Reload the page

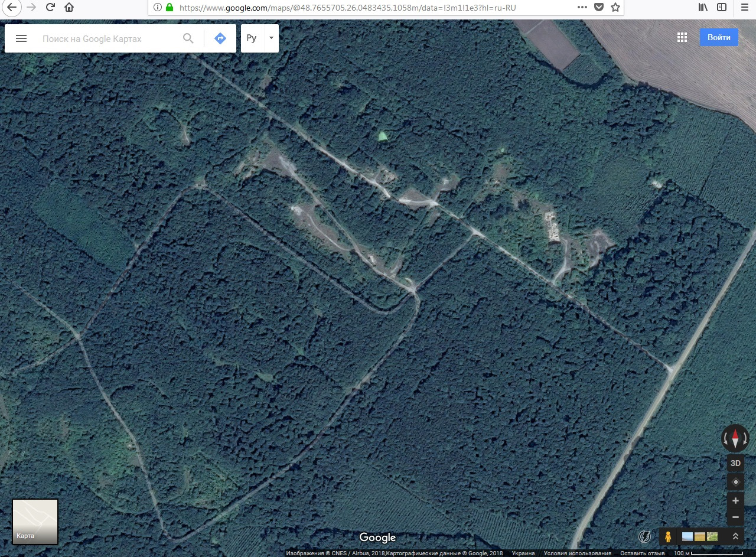coord(50,8)
